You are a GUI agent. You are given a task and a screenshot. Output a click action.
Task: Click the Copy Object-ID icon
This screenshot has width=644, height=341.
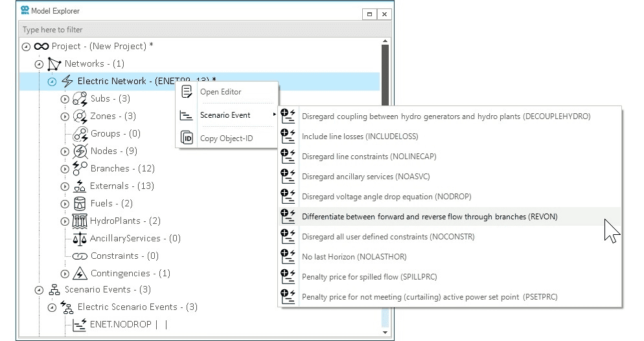(x=187, y=138)
